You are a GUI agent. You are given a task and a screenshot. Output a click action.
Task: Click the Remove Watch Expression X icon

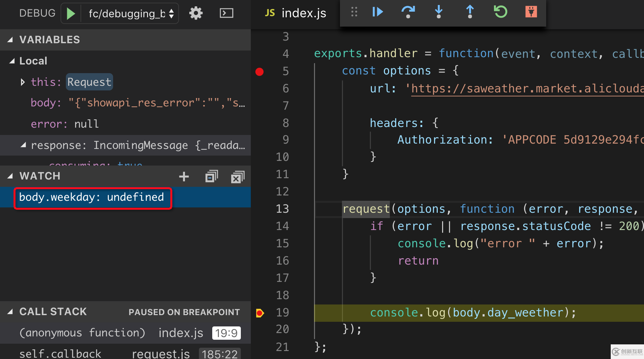point(237,177)
